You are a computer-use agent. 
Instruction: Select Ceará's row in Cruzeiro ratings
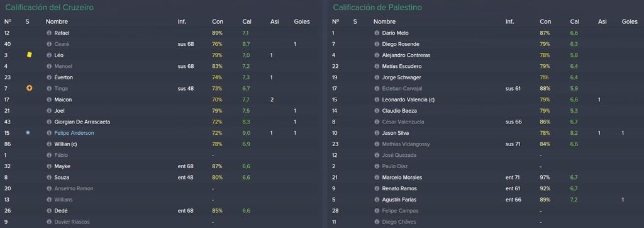pos(161,44)
